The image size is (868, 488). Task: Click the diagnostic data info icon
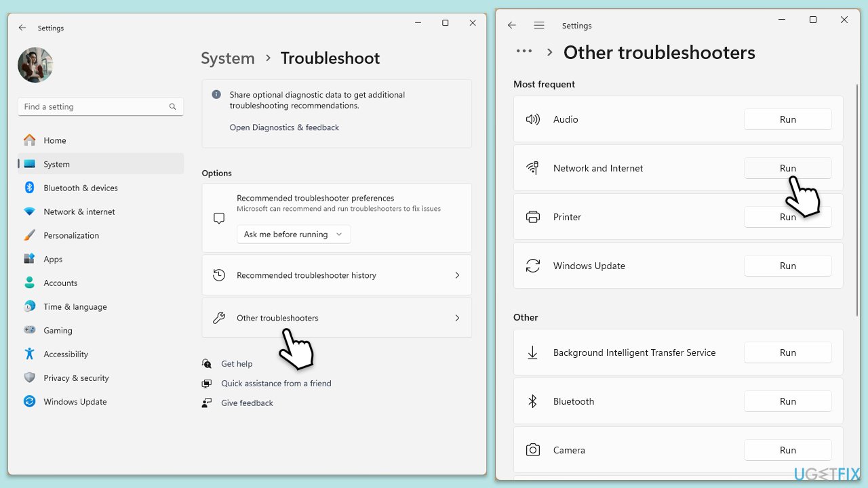click(216, 95)
